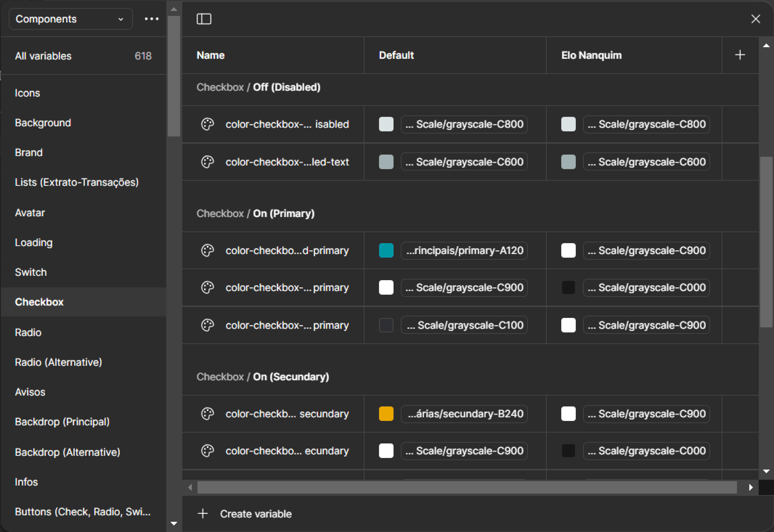Click palette icon in secundary-B240 variable row

(207, 414)
